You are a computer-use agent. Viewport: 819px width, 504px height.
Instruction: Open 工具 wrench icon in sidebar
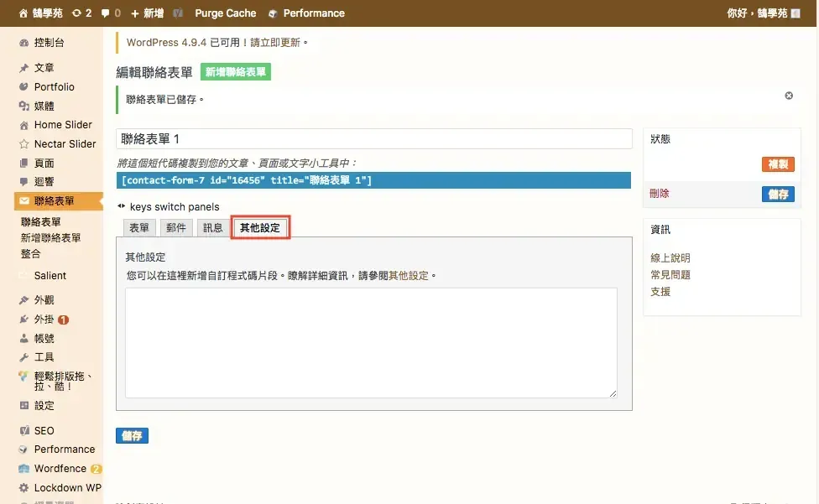[24, 357]
